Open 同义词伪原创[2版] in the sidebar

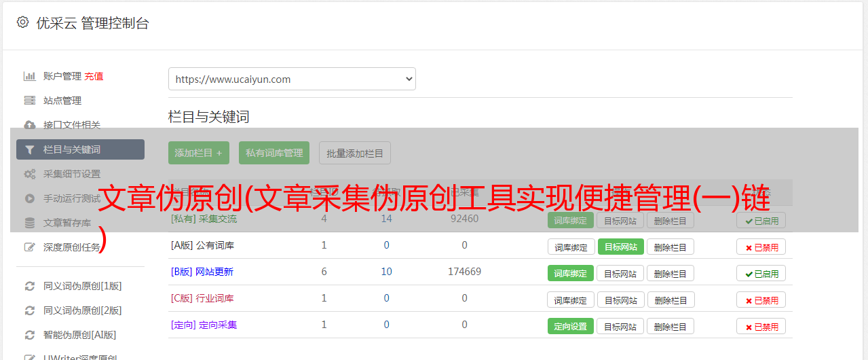(x=82, y=310)
